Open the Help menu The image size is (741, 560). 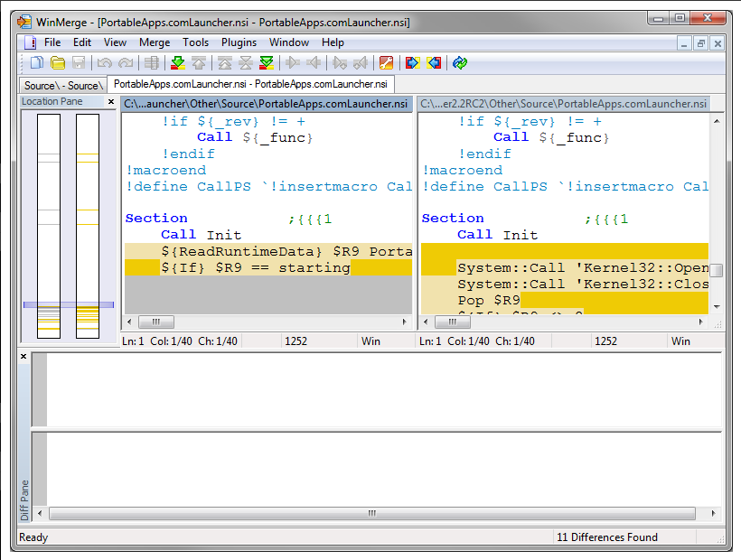coord(333,42)
